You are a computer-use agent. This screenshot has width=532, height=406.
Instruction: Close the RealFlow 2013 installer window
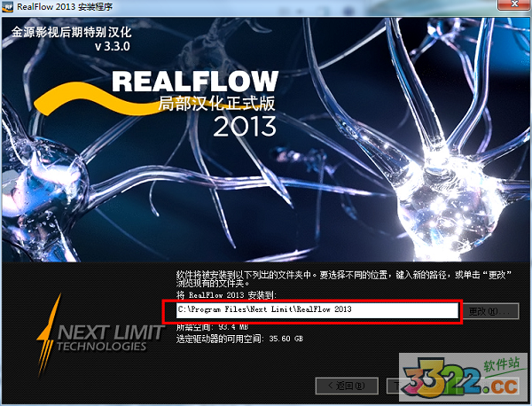click(514, 4)
